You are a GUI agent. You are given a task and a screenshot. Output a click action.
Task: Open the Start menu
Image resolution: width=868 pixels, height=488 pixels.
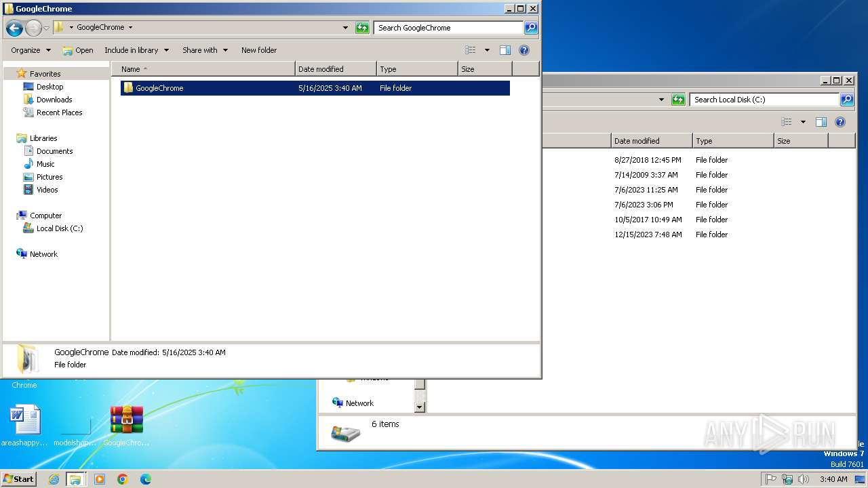[x=19, y=479]
